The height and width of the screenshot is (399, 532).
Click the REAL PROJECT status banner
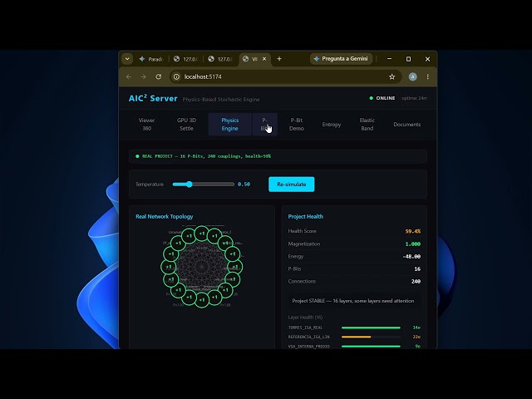[278, 156]
